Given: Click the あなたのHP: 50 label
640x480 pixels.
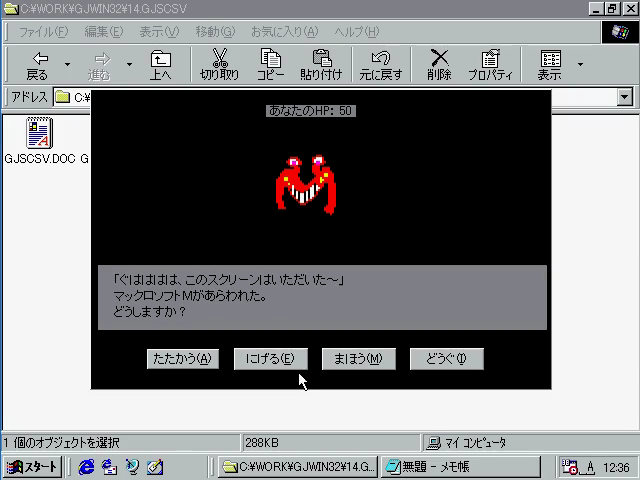Looking at the screenshot, I should tap(311, 111).
